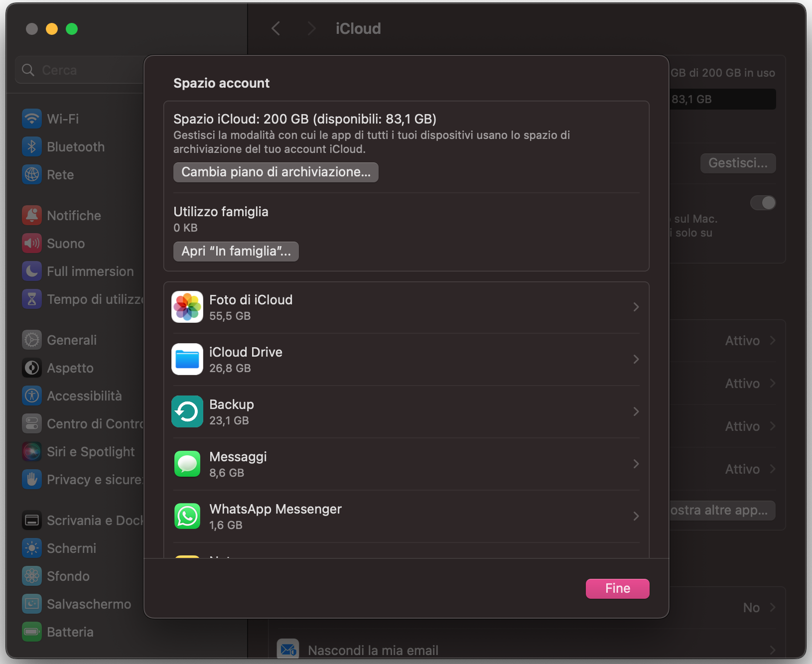
Task: Open Siri e Spotlight via its icon
Action: click(x=31, y=451)
